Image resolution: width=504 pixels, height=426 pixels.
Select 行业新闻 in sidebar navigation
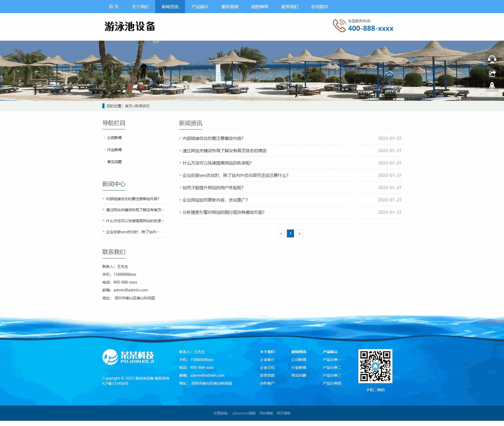tap(114, 150)
